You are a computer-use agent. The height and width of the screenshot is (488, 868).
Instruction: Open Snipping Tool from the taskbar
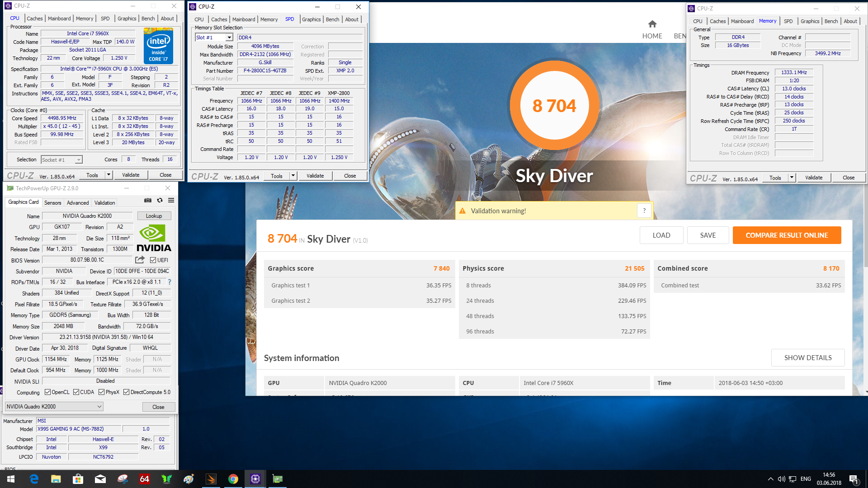click(x=123, y=479)
